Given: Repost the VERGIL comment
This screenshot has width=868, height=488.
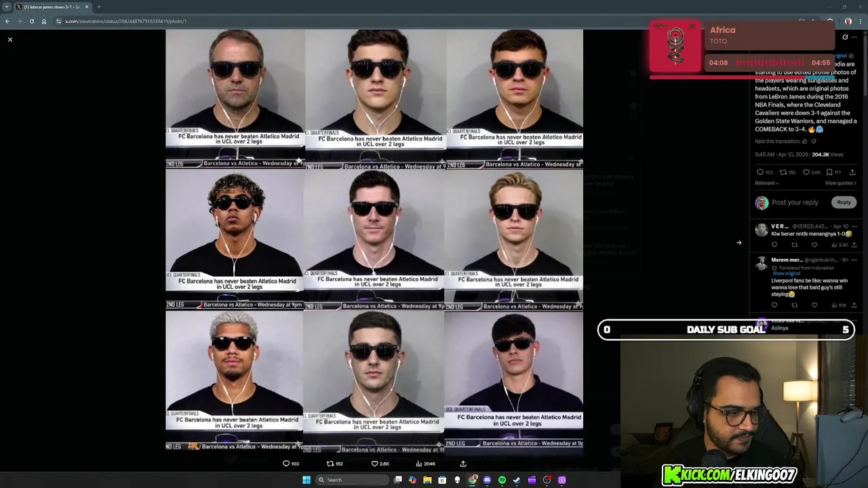Looking at the screenshot, I should (x=794, y=245).
